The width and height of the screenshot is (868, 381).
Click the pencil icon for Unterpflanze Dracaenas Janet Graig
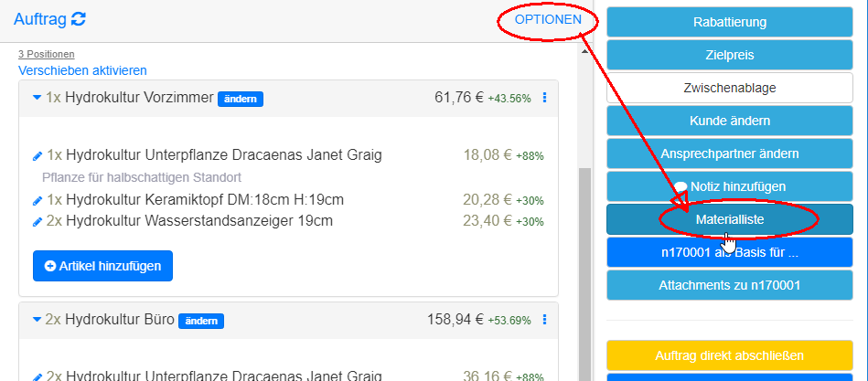(x=37, y=155)
